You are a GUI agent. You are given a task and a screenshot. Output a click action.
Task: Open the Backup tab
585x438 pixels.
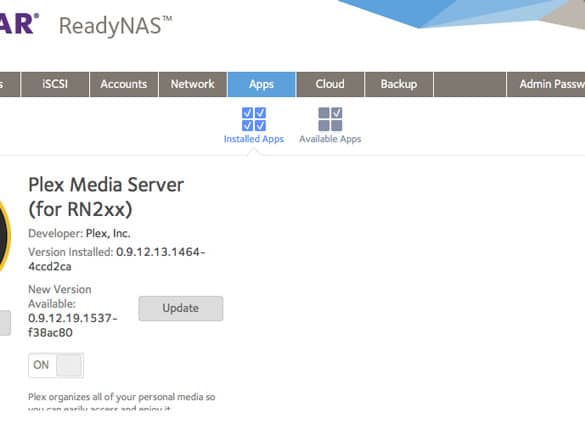(399, 84)
